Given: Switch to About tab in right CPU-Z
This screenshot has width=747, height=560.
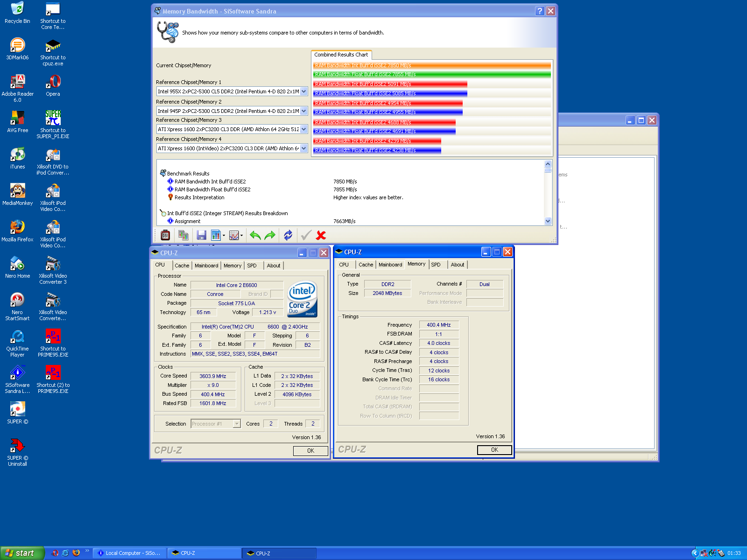Looking at the screenshot, I should coord(458,265).
